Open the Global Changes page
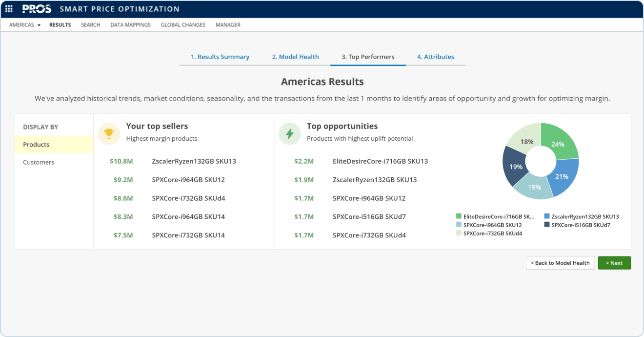Image resolution: width=644 pixels, height=337 pixels. coord(183,25)
